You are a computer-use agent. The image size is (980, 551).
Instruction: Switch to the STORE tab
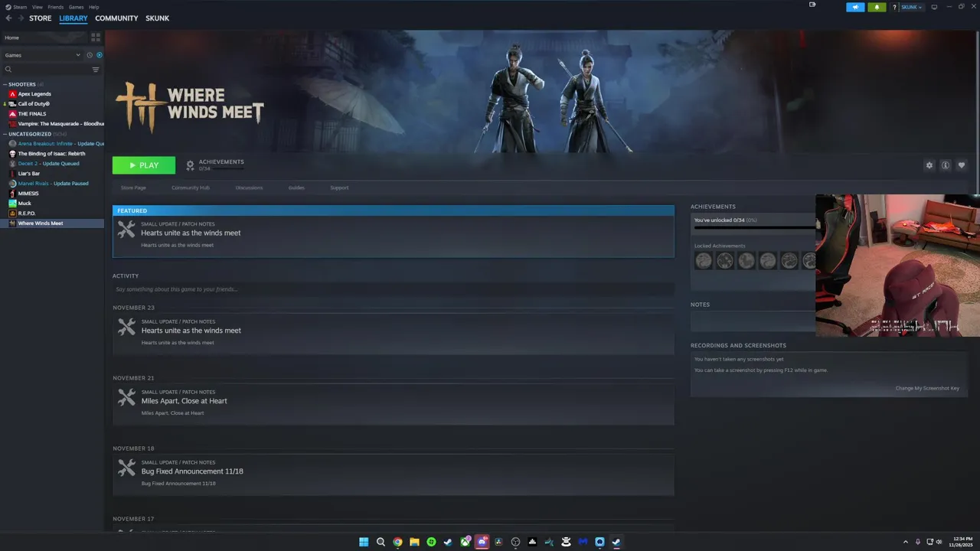(41, 18)
